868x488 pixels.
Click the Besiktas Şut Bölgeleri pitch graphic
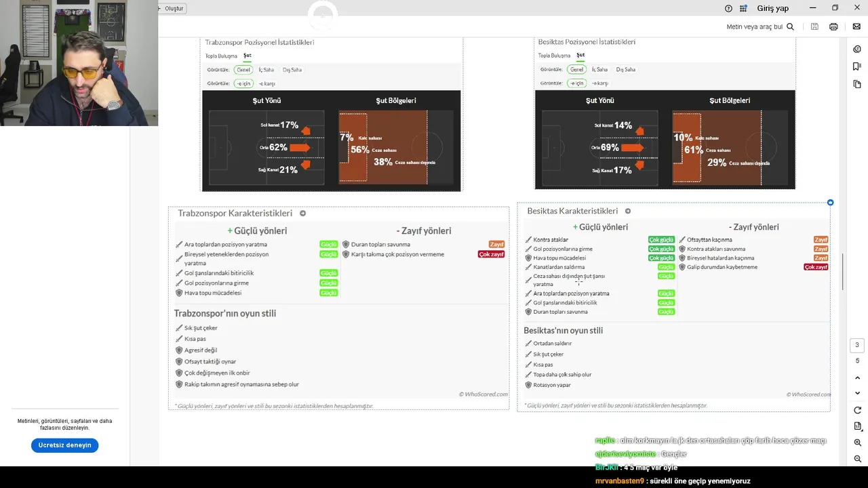[730, 147]
